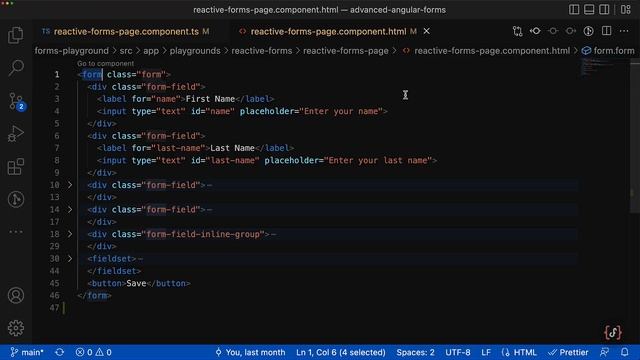Screen dimensions: 640x360
Task: Open app breadcrumb segment
Action: [151, 51]
